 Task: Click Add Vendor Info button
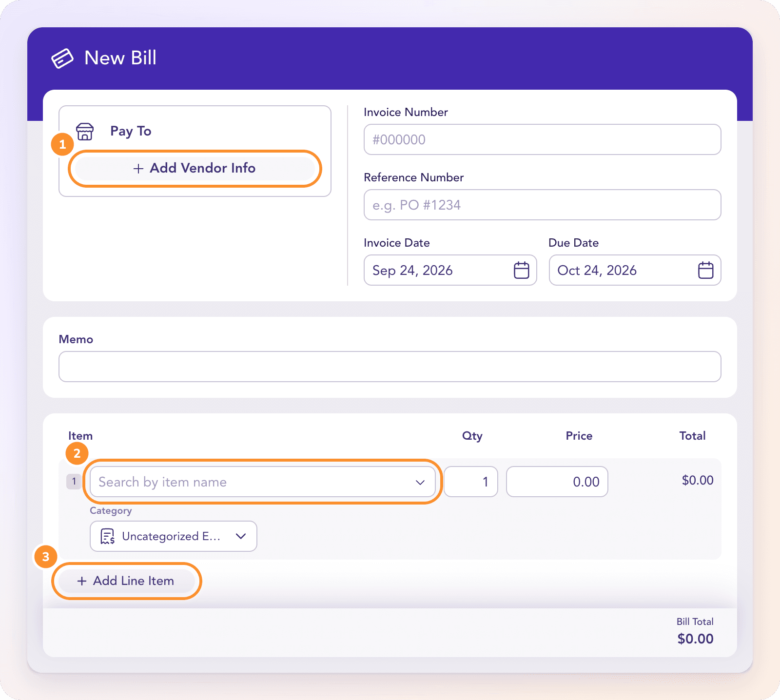click(195, 168)
